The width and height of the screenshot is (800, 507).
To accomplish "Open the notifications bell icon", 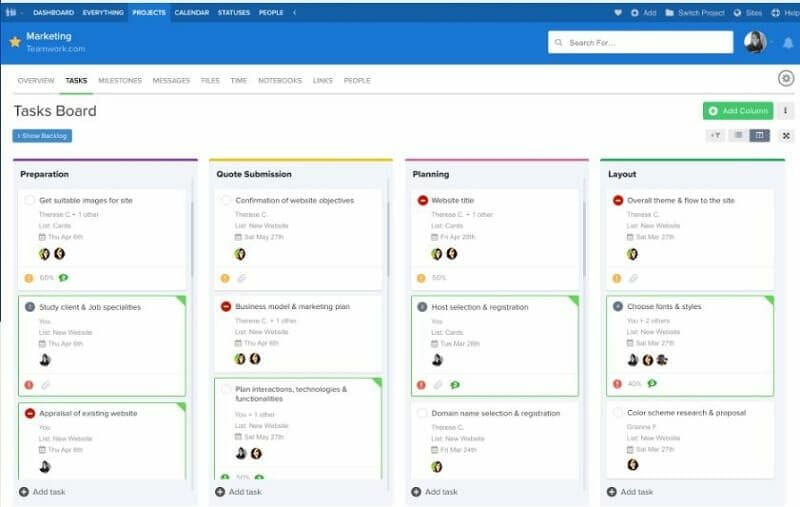I will pos(788,43).
